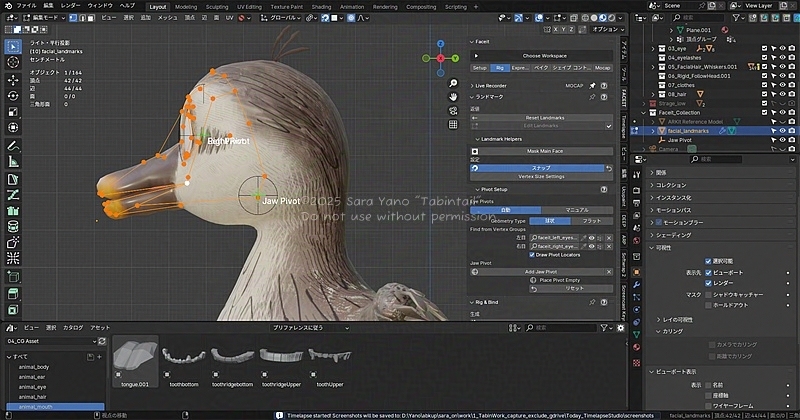Select the Annotate pencil tool
Viewport: 800px width, 420px height.
[13, 146]
